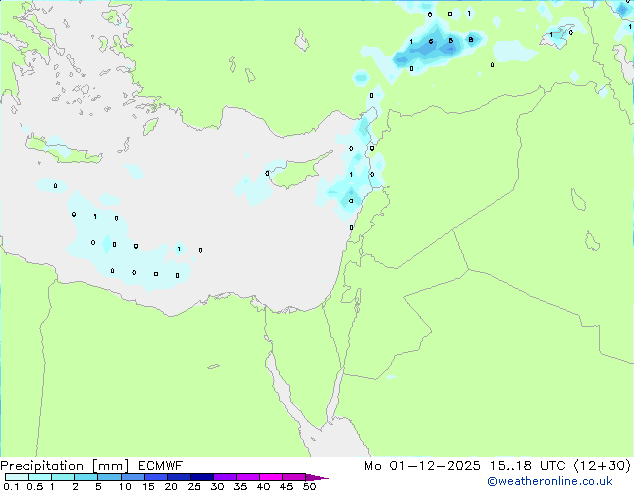The width and height of the screenshot is (634, 490).
Task: Click the 35–40 mm legend color swatch
Action: (x=247, y=477)
